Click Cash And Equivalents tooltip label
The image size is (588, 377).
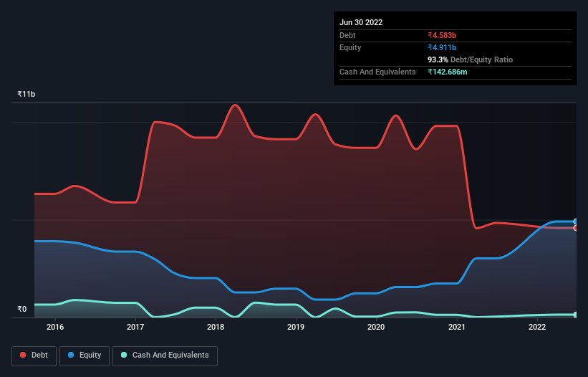[x=377, y=72]
